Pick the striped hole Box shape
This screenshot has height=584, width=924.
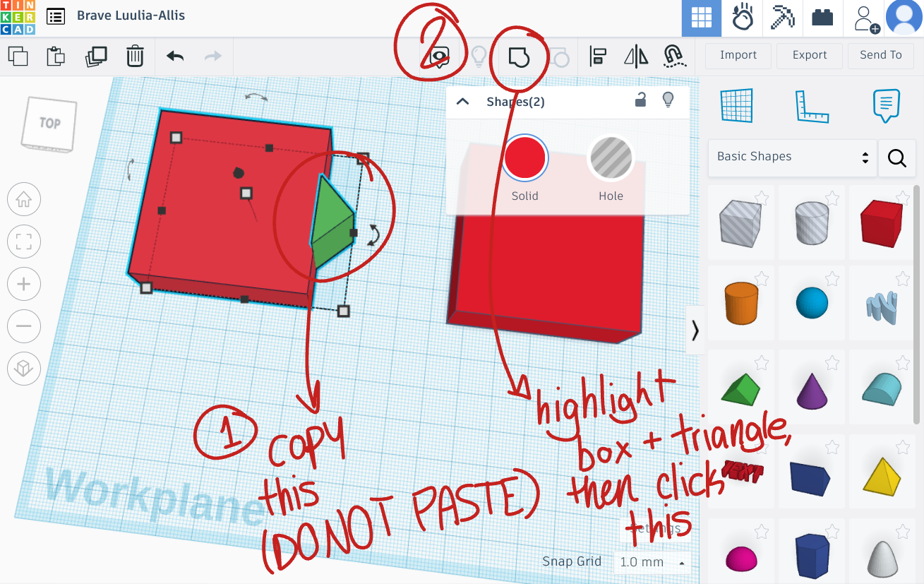point(740,222)
